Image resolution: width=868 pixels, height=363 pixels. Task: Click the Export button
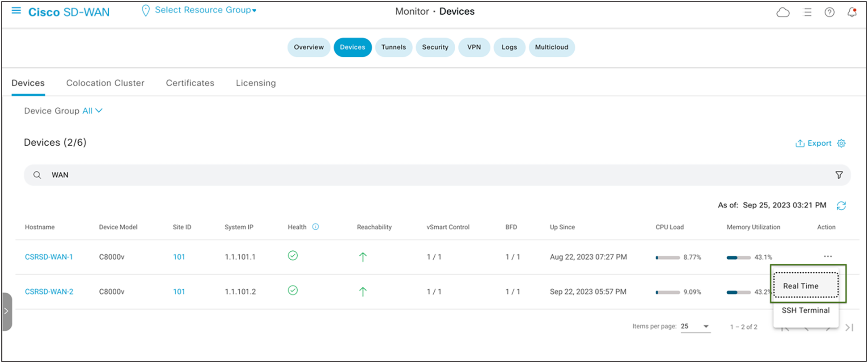(x=813, y=144)
